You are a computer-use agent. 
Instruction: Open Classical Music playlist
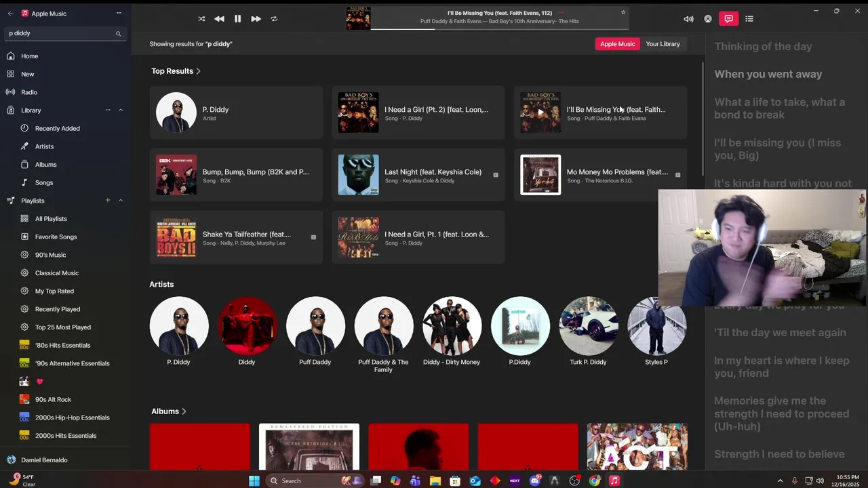[x=65, y=273]
